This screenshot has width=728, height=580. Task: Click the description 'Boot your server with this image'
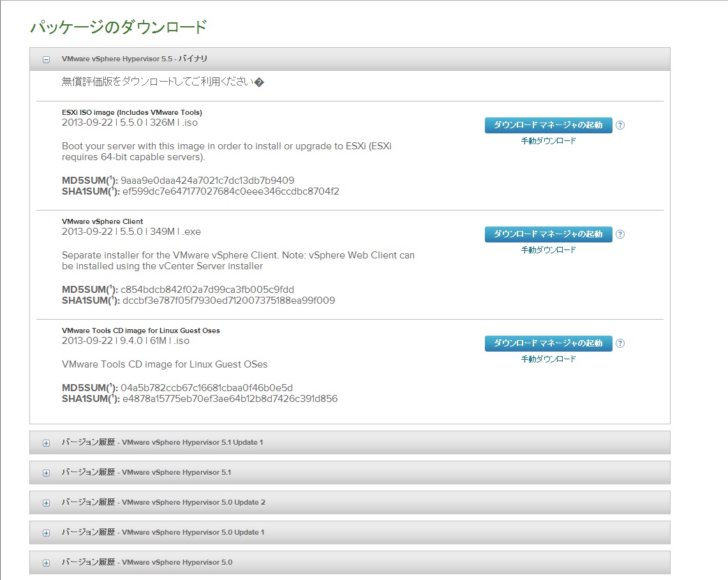pyautogui.click(x=227, y=151)
